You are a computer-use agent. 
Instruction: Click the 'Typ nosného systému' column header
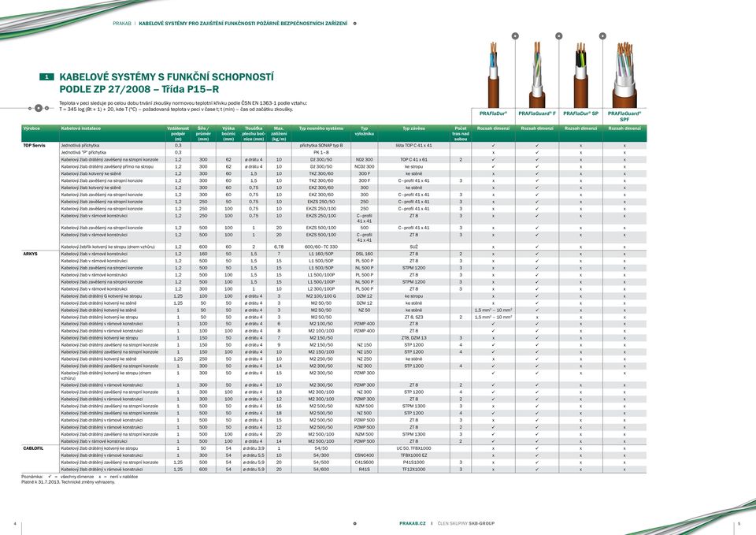321,128
